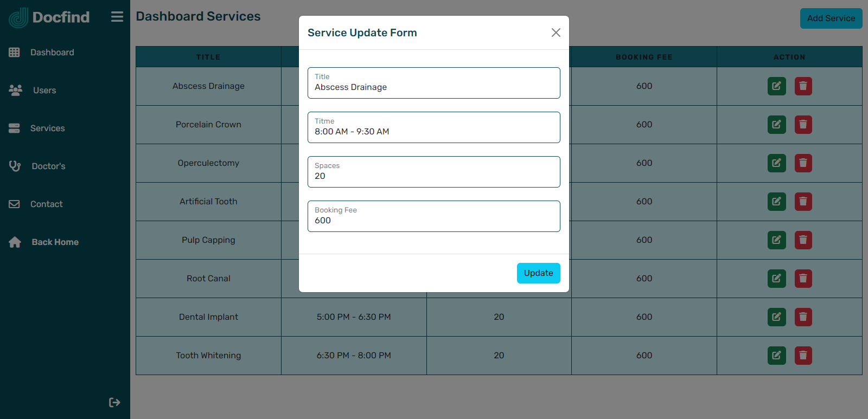Screen dimensions: 868x419
Task: Click the 6:30 PM - 8:00 PM time cell
Action: coord(354,356)
